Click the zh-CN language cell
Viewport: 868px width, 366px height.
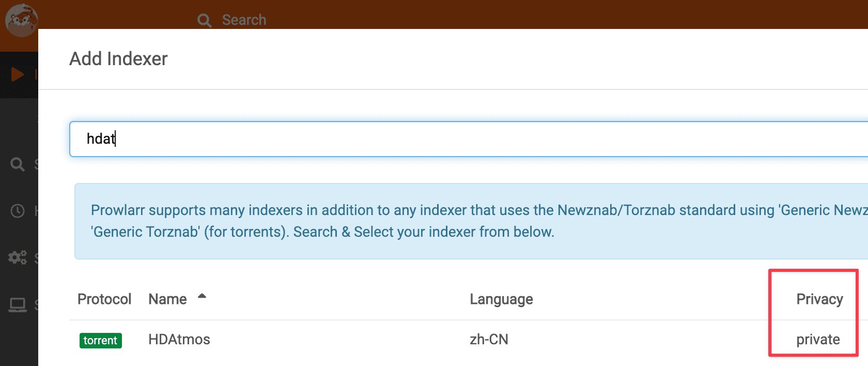[489, 340]
